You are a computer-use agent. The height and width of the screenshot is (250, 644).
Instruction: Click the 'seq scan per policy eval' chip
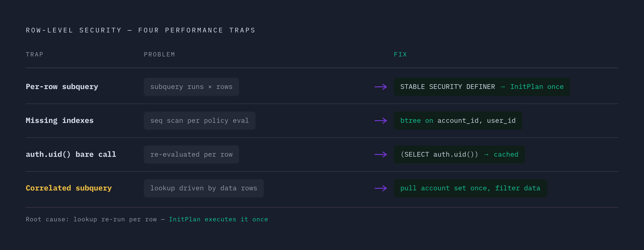coord(199,121)
